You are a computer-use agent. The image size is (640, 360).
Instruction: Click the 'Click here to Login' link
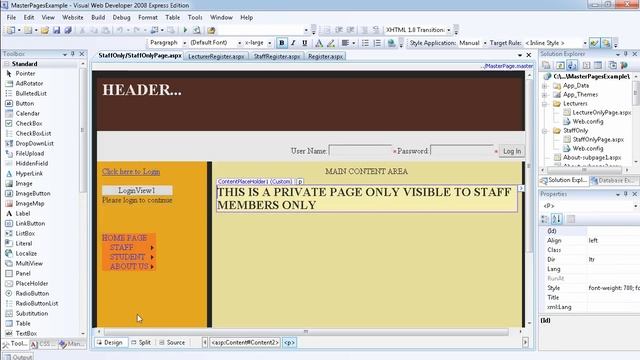(x=131, y=172)
